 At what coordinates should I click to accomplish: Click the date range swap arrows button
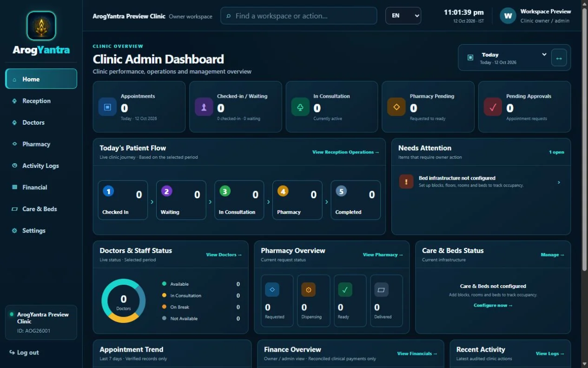[559, 58]
